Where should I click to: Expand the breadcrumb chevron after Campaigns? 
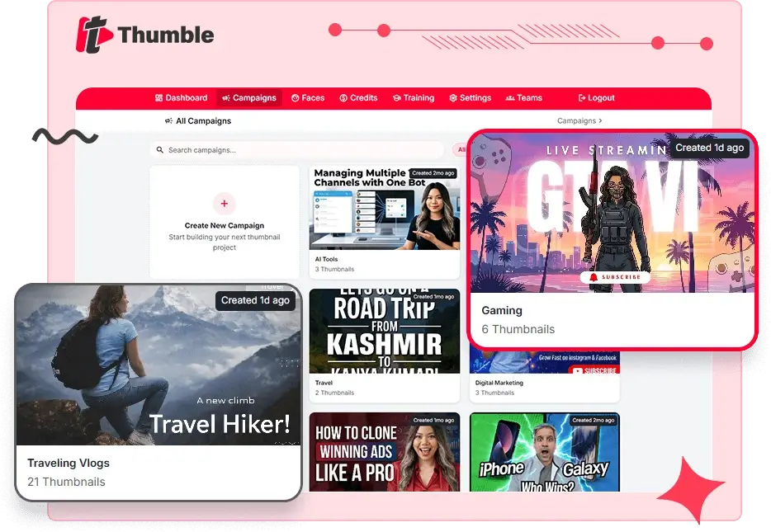[x=600, y=121]
